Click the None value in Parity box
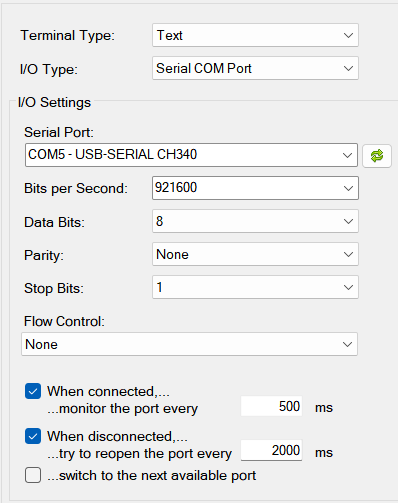The width and height of the screenshot is (398, 503). click(172, 254)
